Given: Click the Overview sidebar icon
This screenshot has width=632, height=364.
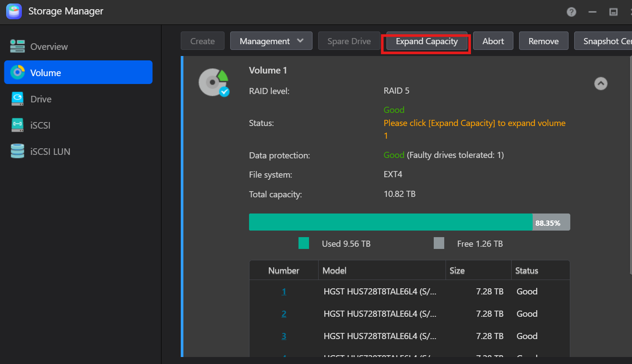Looking at the screenshot, I should (18, 46).
